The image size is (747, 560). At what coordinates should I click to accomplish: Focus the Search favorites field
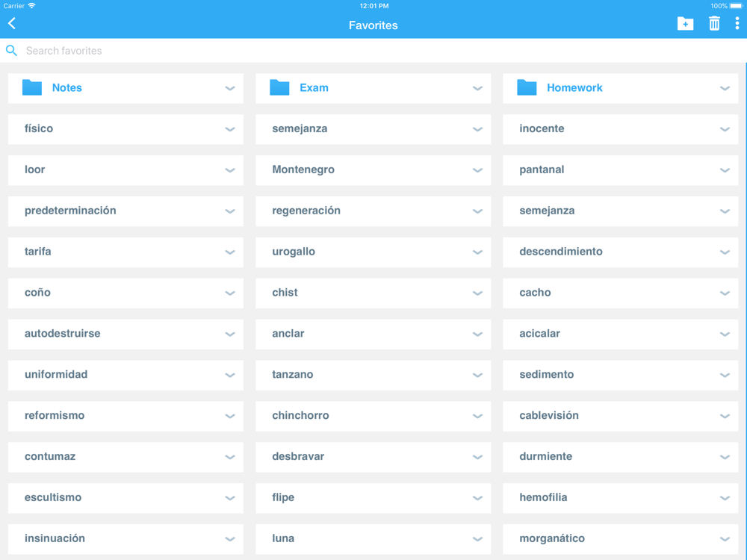[x=373, y=51]
